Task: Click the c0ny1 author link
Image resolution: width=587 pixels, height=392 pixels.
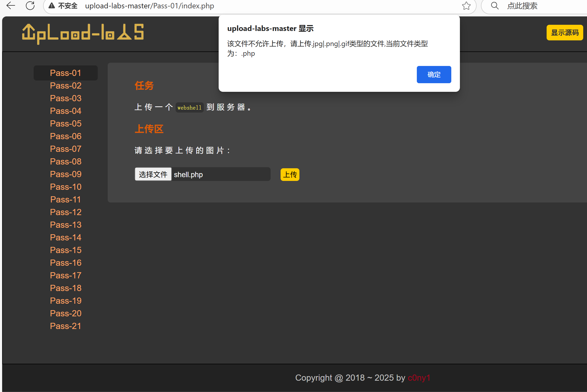Action: (x=419, y=378)
